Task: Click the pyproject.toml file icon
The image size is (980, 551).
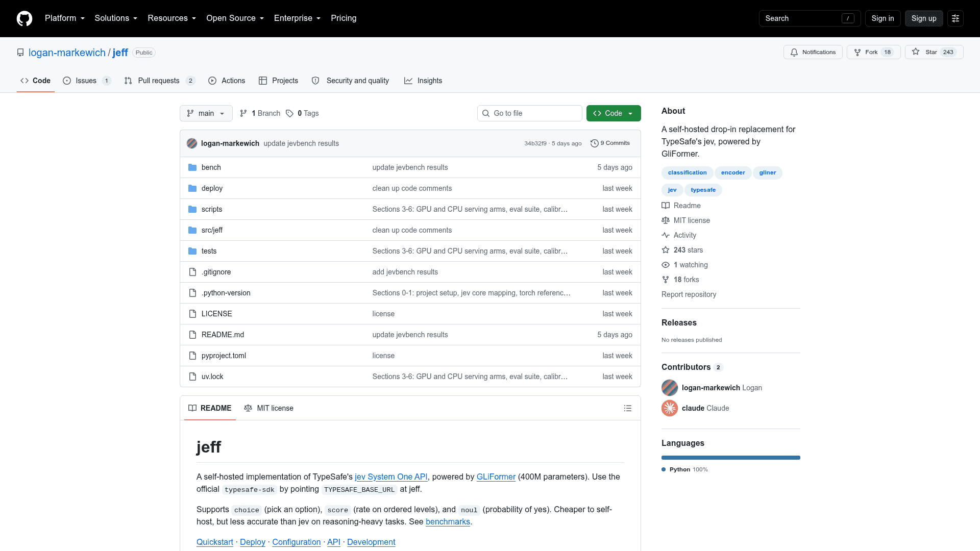Action: coord(192,356)
